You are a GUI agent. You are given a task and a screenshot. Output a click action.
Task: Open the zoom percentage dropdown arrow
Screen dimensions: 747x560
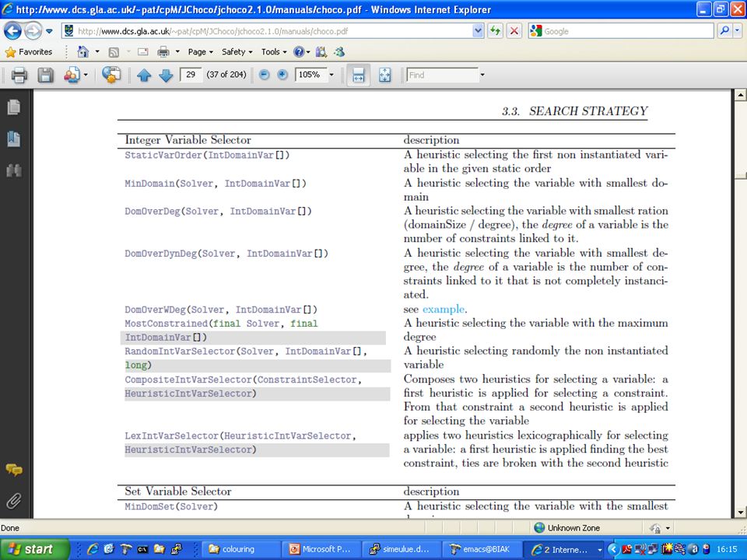[x=331, y=75]
